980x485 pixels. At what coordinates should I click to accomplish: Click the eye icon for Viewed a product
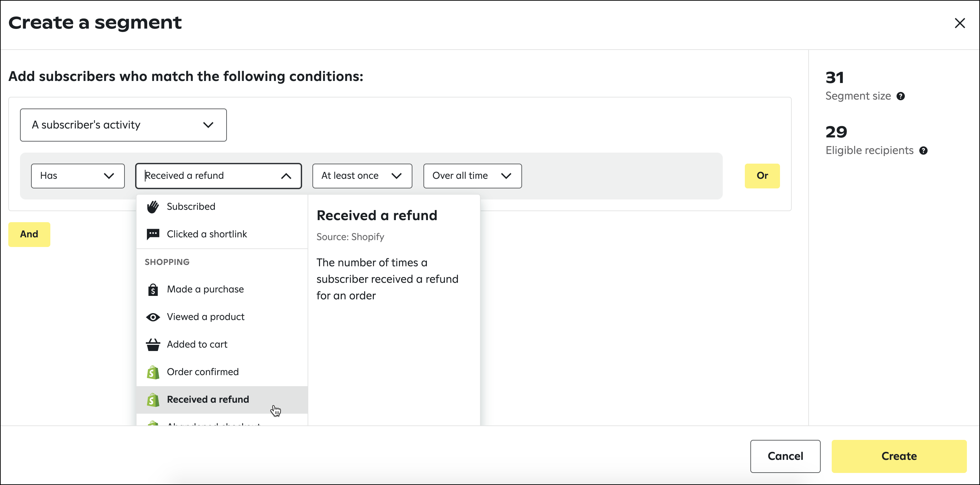pyautogui.click(x=152, y=316)
